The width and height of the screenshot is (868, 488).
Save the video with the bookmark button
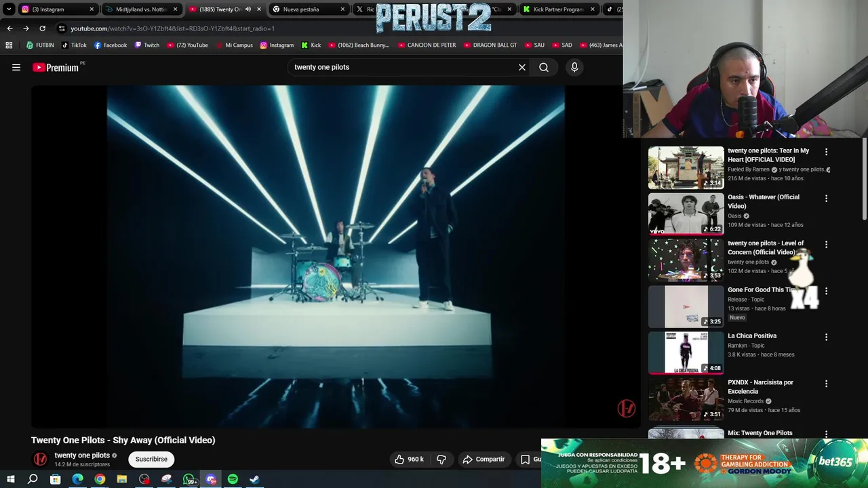tap(528, 459)
